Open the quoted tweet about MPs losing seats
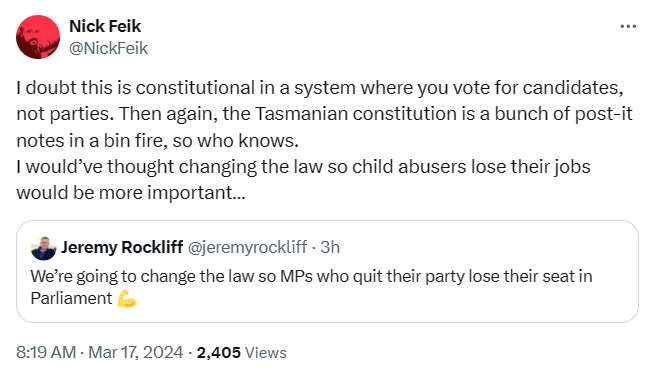 coord(327,271)
